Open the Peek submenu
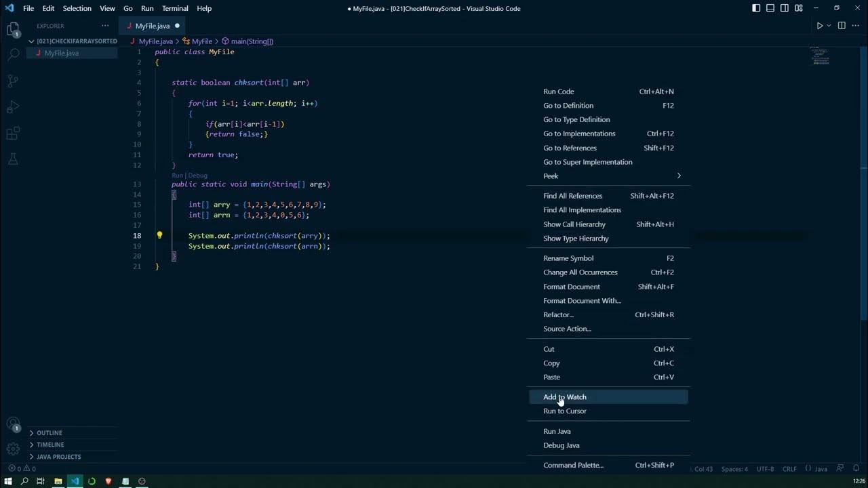Screen dimensions: 868x488 coord(609,176)
